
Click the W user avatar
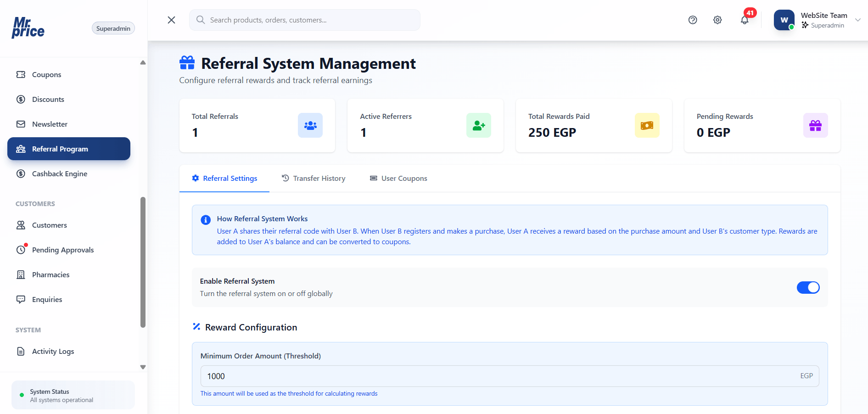(784, 20)
